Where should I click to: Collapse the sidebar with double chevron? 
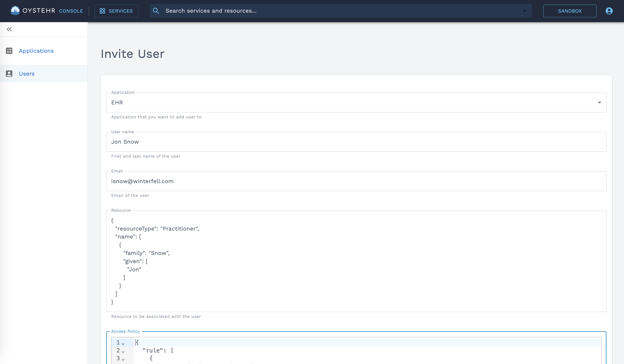(9, 29)
